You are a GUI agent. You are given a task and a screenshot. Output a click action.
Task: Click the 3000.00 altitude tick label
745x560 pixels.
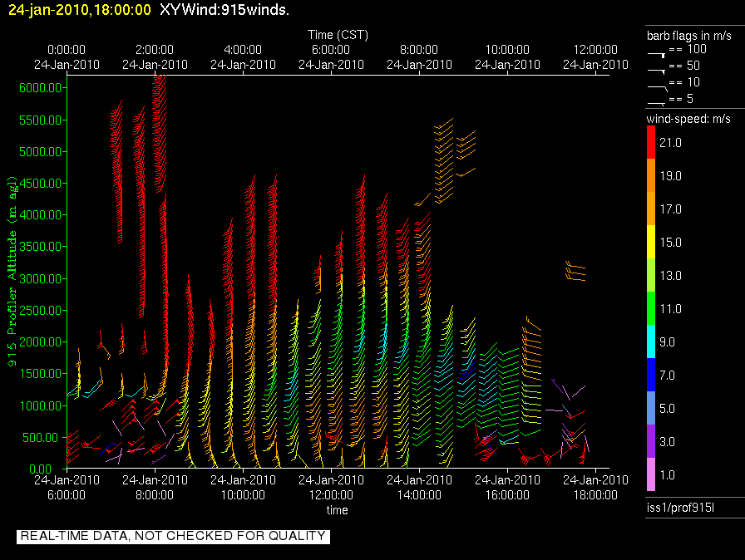[41, 278]
